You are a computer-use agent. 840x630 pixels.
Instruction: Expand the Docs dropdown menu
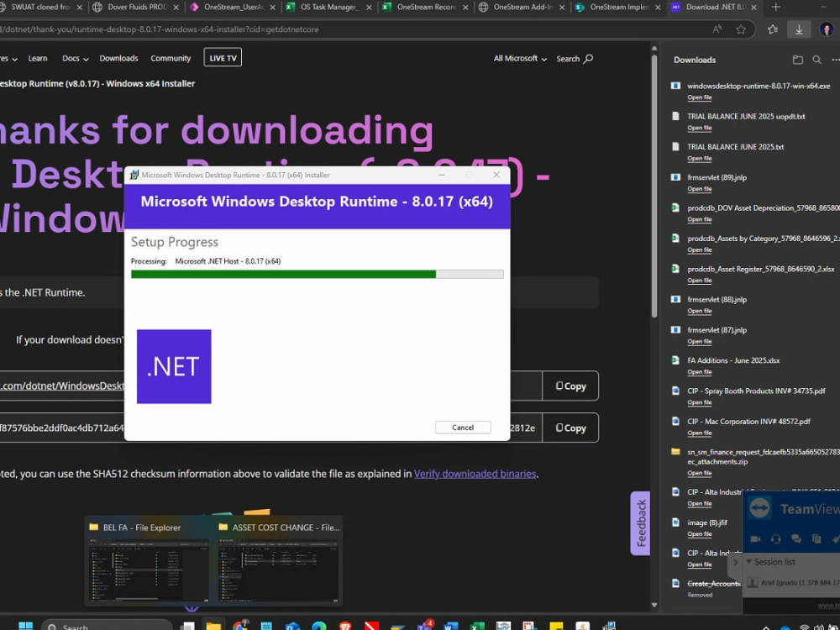pos(75,59)
